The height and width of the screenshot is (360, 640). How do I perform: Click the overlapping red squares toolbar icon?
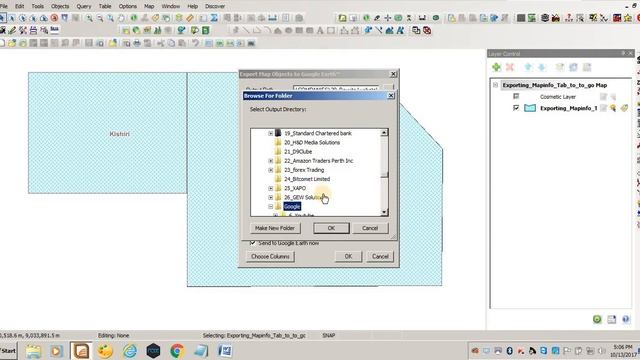[x=427, y=30]
